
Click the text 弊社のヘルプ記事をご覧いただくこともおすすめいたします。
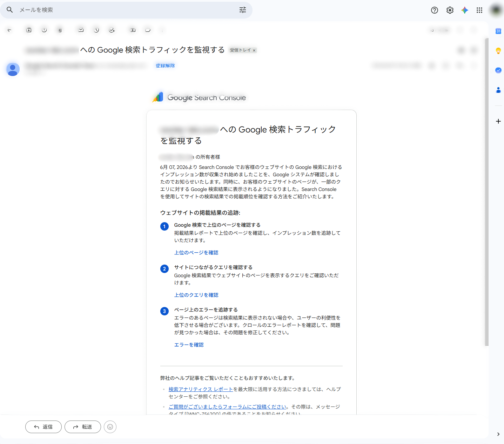coord(228,378)
